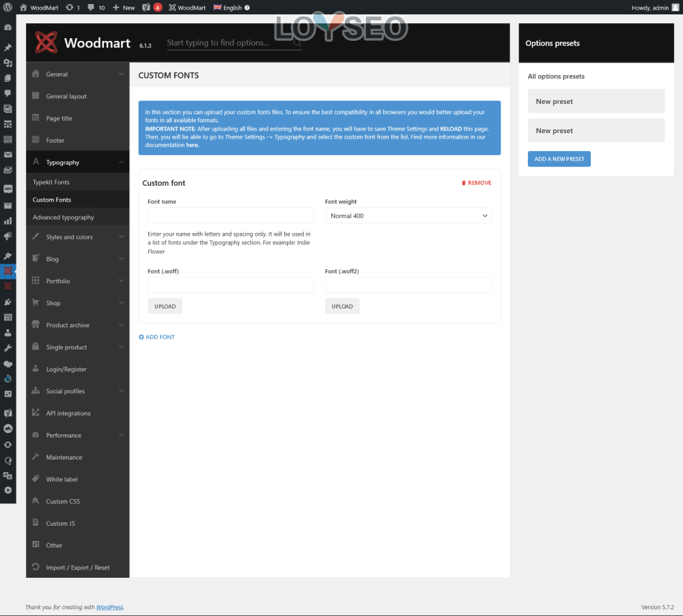The height and width of the screenshot is (616, 683).
Task: Collapse the Typography section
Action: click(78, 162)
